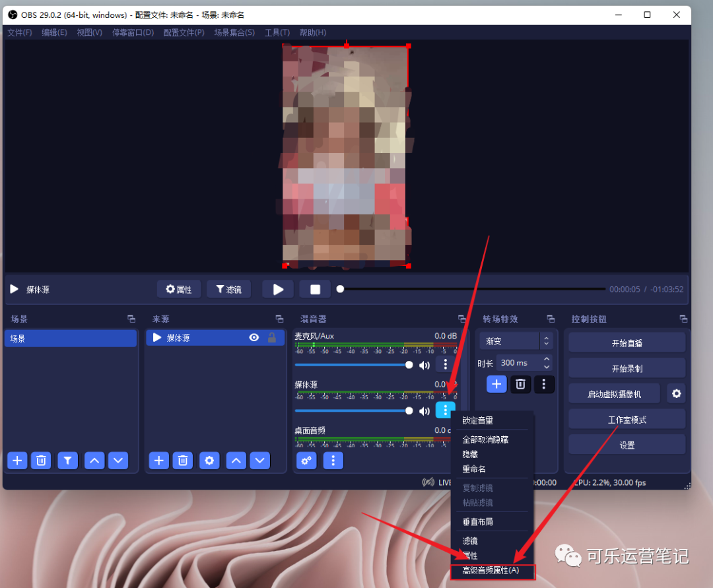Image resolution: width=713 pixels, height=588 pixels.
Task: Delete the selected scene
Action: [x=41, y=461]
